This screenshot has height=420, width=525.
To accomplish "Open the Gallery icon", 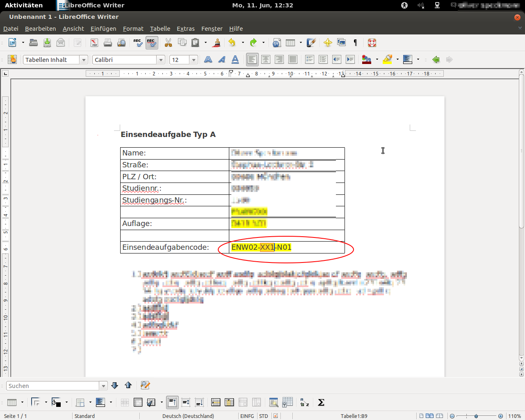I will pyautogui.click(x=341, y=43).
